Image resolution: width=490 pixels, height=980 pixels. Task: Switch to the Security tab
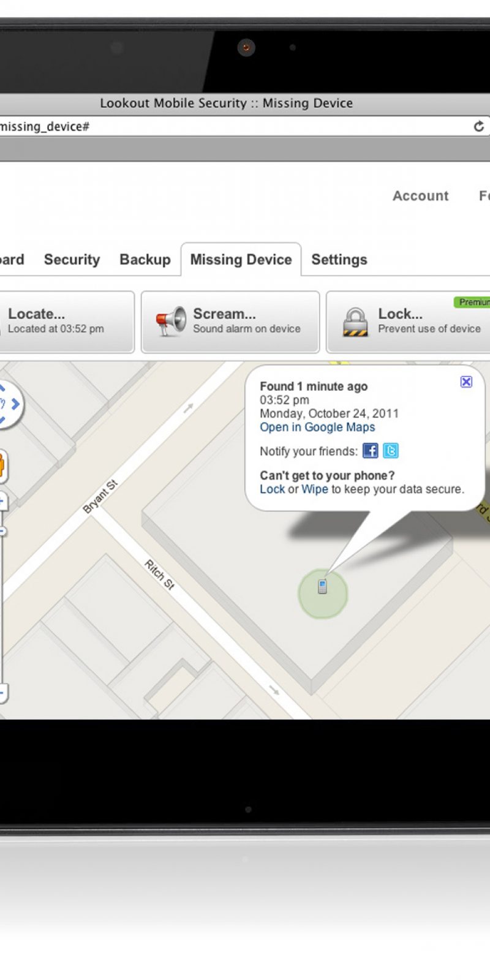pyautogui.click(x=72, y=260)
